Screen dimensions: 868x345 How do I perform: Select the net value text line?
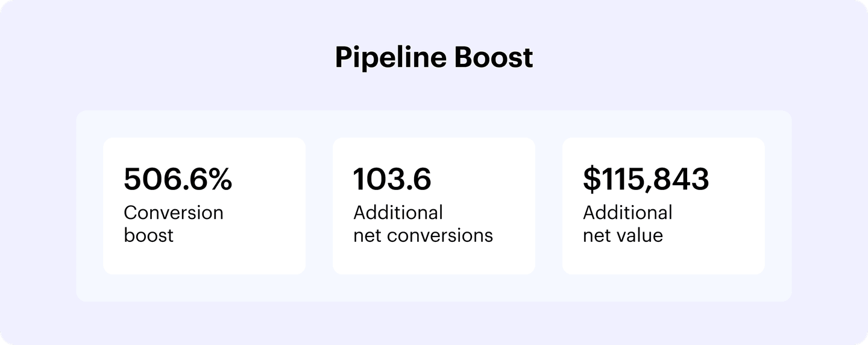(623, 235)
